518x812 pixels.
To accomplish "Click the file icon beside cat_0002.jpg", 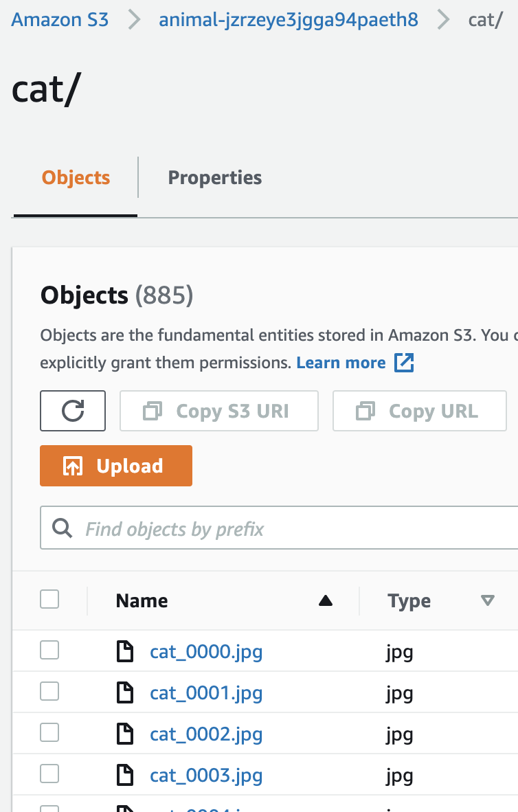I will click(x=124, y=734).
